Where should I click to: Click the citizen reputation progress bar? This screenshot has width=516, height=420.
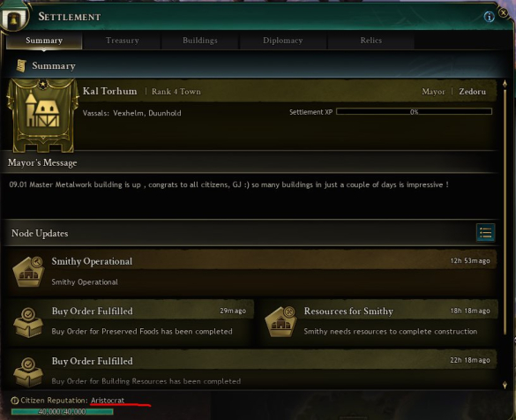click(63, 412)
